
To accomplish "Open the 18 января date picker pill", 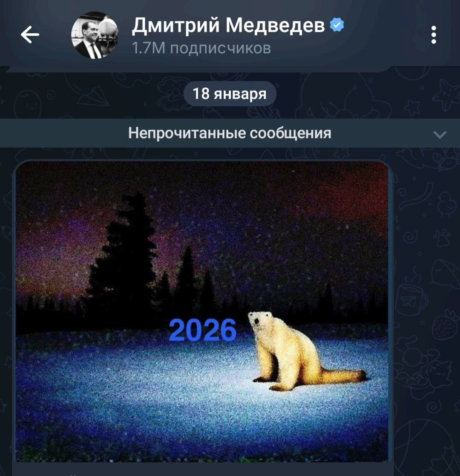I will click(x=230, y=94).
